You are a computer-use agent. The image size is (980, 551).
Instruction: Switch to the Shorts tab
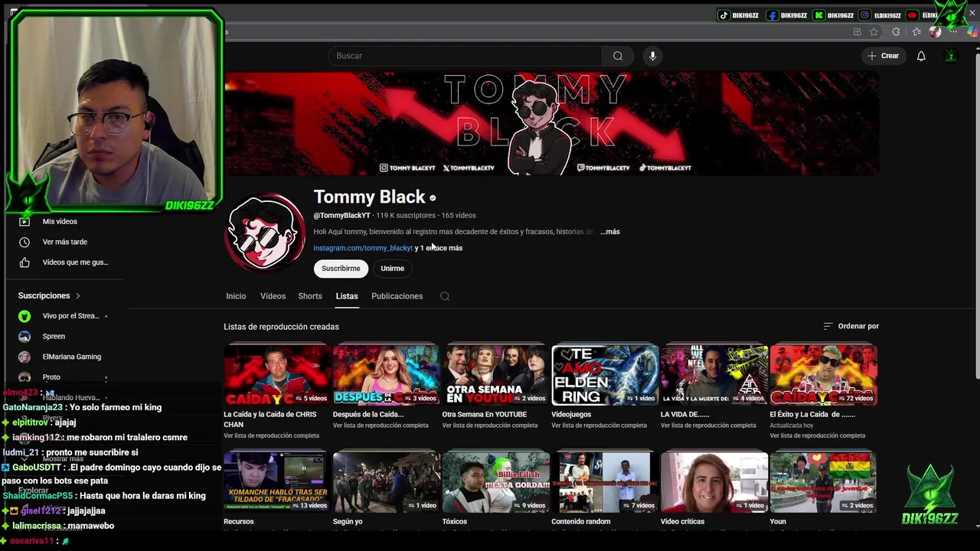(310, 296)
